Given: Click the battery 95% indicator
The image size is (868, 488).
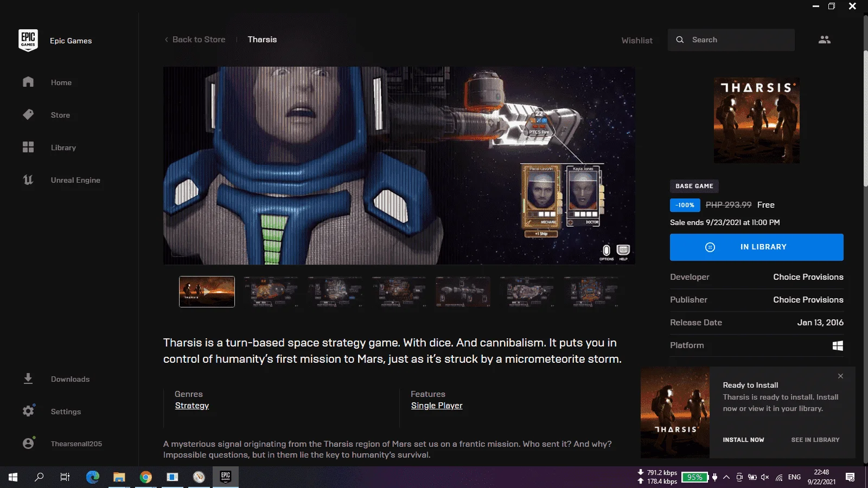Looking at the screenshot, I should pyautogui.click(x=695, y=477).
